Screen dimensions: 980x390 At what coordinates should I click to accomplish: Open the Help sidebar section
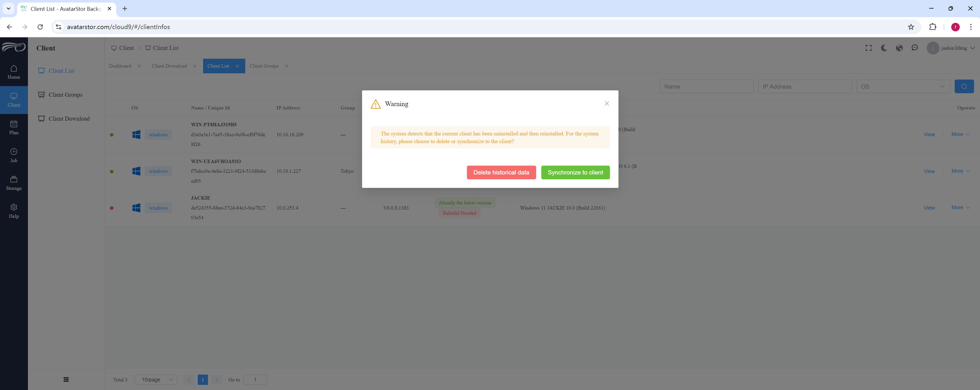click(x=14, y=211)
